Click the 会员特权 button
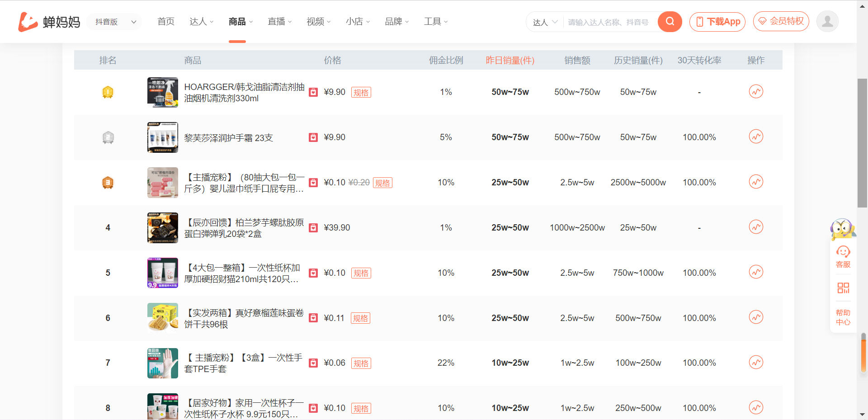The width and height of the screenshot is (868, 420). click(x=781, y=21)
